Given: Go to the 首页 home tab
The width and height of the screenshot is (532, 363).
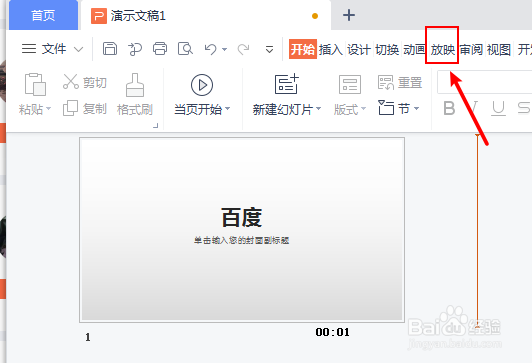Looking at the screenshot, I should [43, 15].
